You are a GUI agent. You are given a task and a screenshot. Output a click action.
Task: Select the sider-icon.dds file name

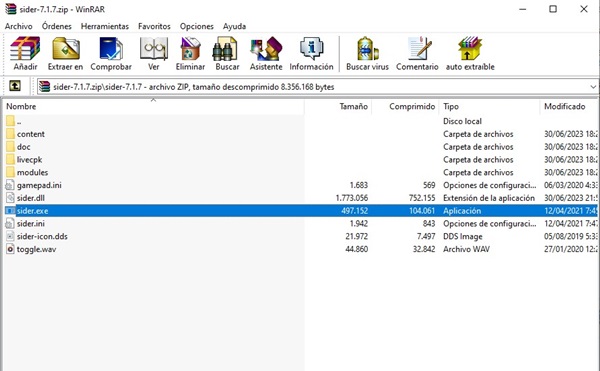(42, 236)
